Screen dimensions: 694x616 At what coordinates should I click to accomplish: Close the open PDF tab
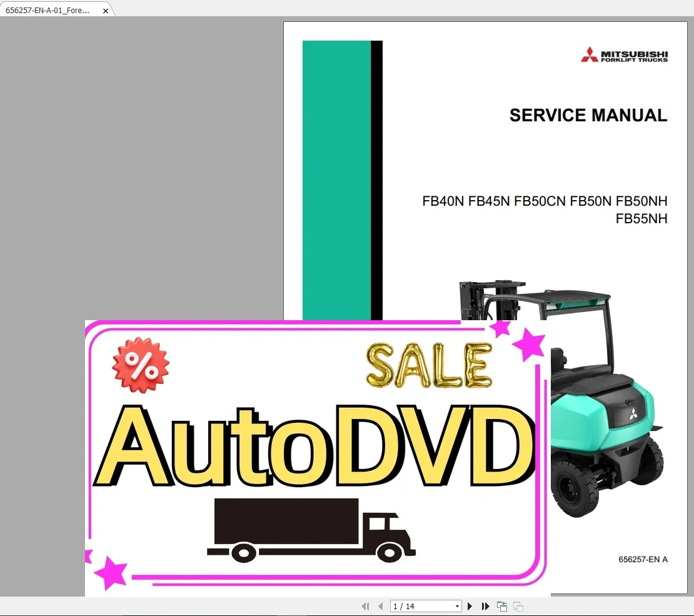[106, 10]
